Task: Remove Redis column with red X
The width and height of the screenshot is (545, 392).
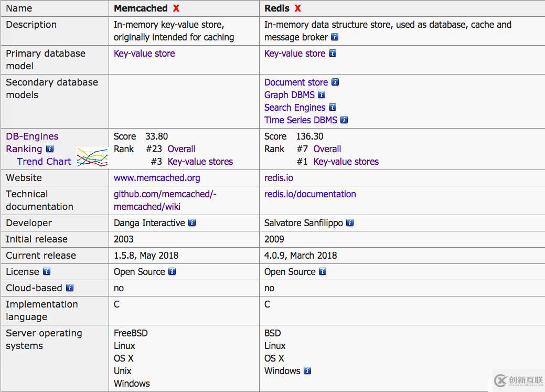Action: [x=297, y=8]
